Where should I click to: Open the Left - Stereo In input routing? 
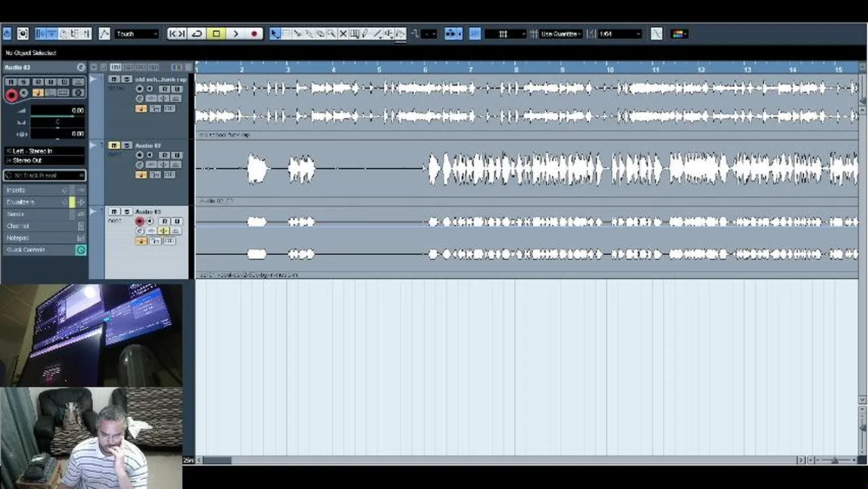click(x=44, y=151)
